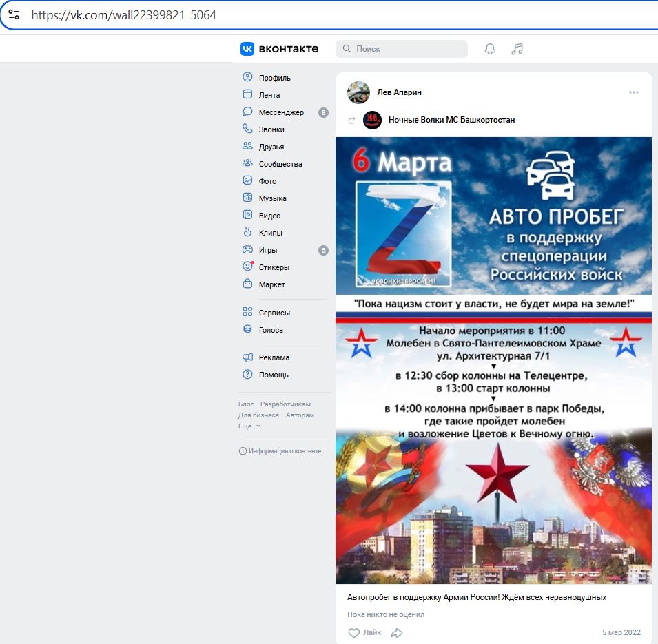This screenshot has height=644, width=658.
Task: Select Друзья in the sidebar menu
Action: click(271, 146)
